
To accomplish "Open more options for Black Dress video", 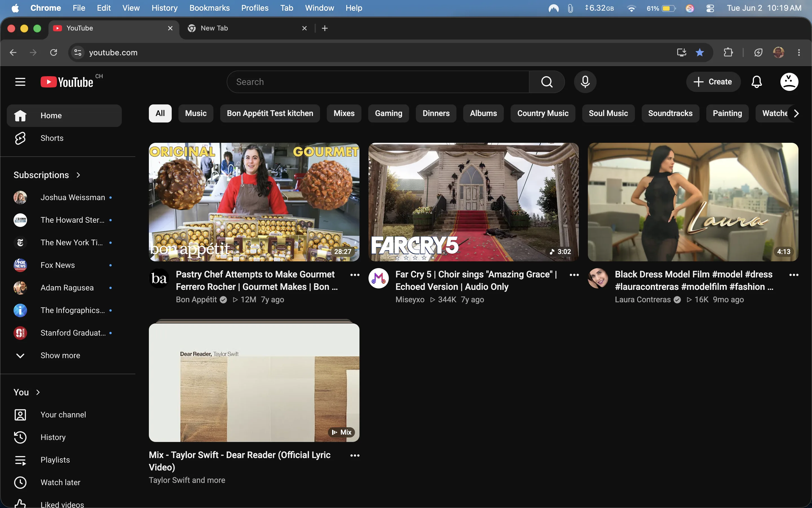I will [x=794, y=275].
